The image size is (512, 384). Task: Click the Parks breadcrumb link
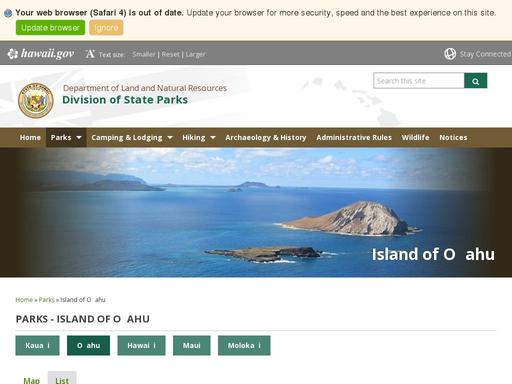(46, 300)
